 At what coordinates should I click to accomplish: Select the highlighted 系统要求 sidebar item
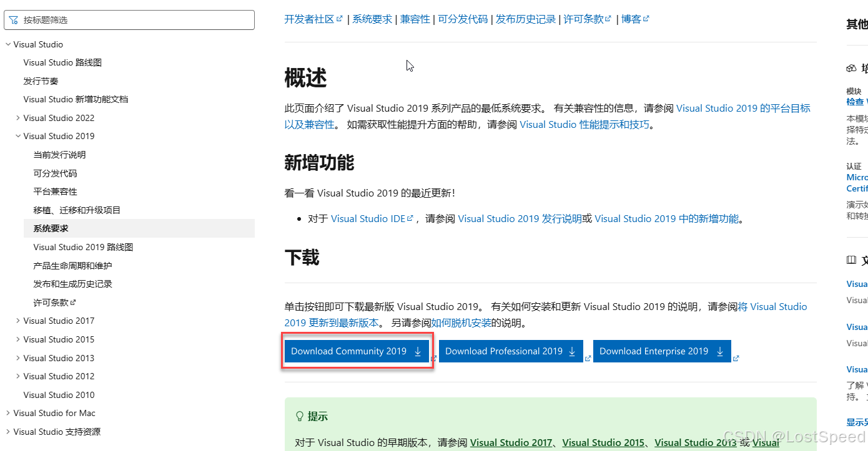pos(139,228)
